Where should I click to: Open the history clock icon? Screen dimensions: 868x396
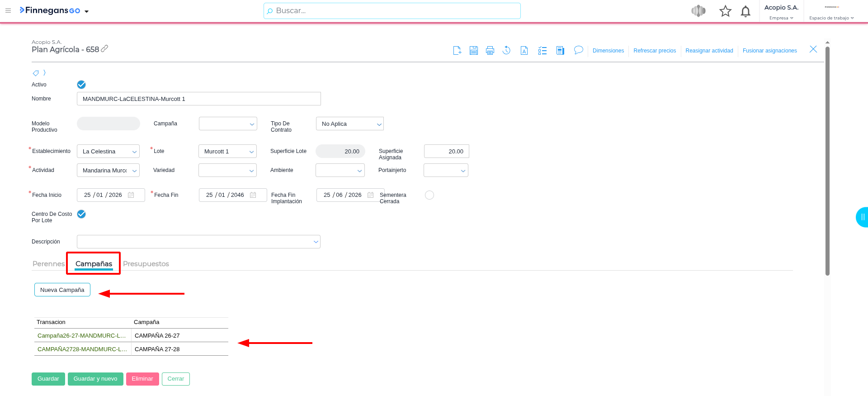pyautogui.click(x=506, y=51)
